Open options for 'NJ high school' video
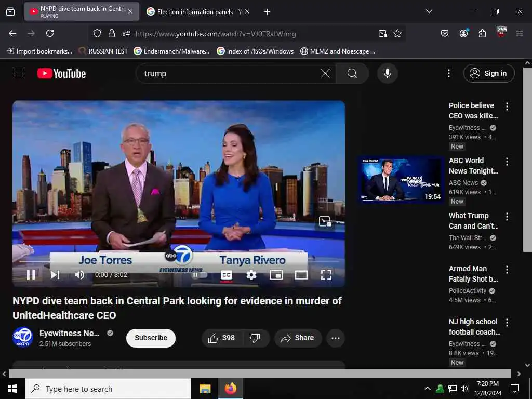The height and width of the screenshot is (399, 532). pyautogui.click(x=507, y=322)
